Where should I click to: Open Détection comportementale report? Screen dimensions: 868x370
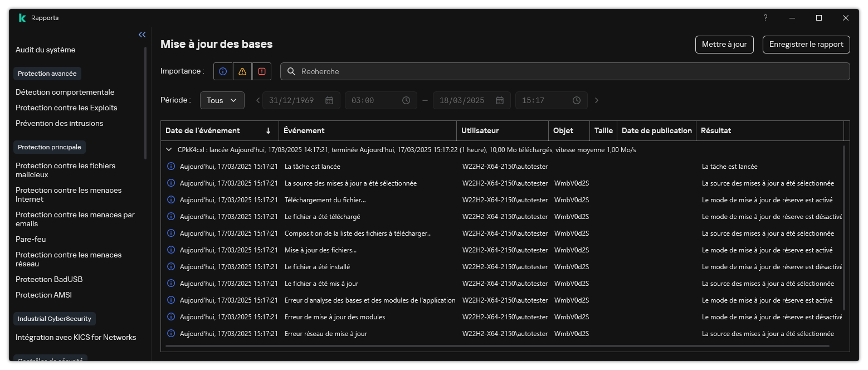pos(65,92)
